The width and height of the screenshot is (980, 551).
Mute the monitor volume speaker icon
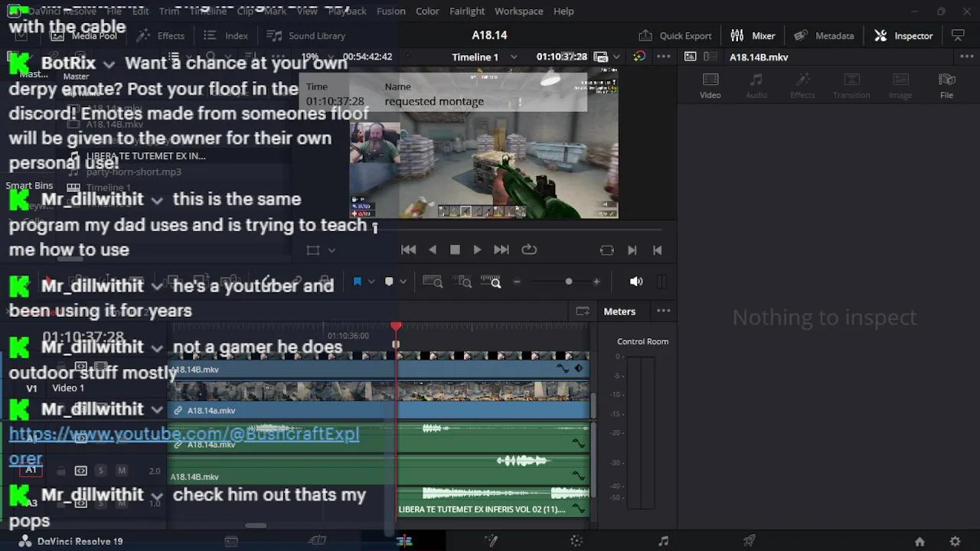coord(636,282)
